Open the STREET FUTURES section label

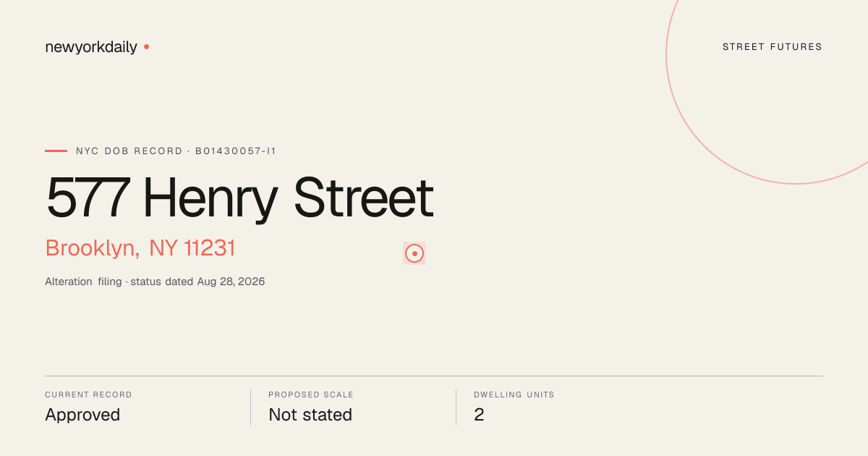point(773,47)
